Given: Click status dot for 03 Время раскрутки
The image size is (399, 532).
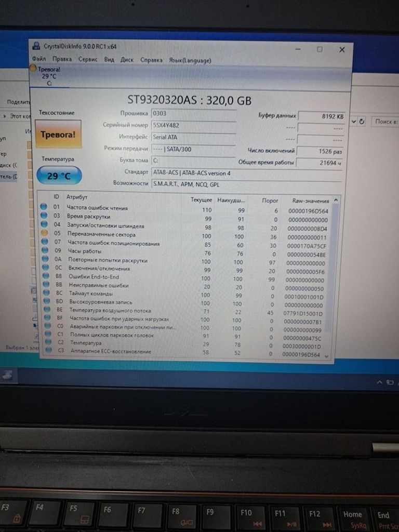Looking at the screenshot, I should 44,215.
